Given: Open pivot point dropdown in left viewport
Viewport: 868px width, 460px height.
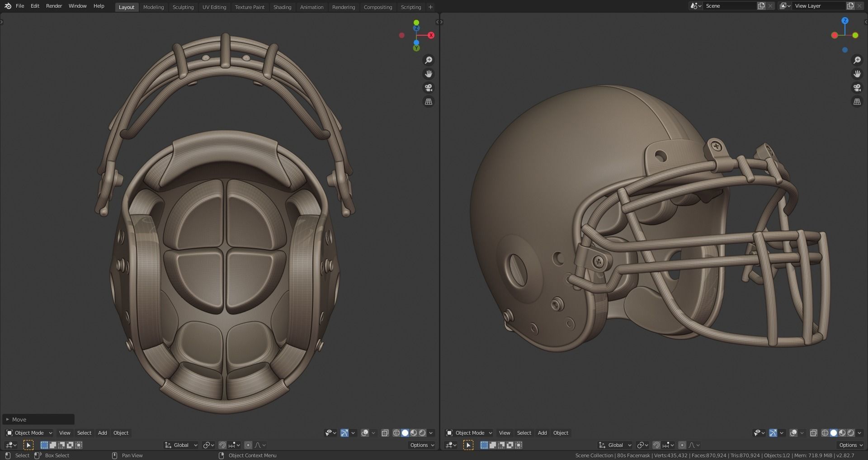Looking at the screenshot, I should (x=208, y=445).
